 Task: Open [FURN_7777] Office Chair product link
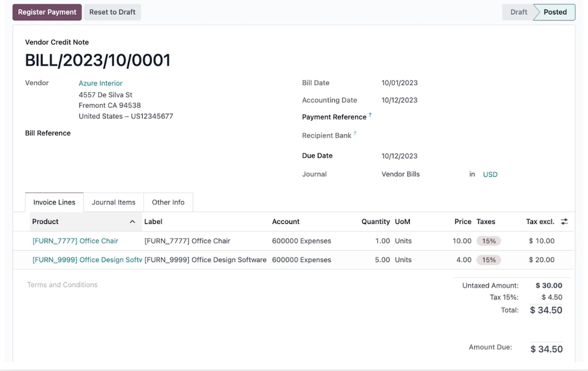75,241
